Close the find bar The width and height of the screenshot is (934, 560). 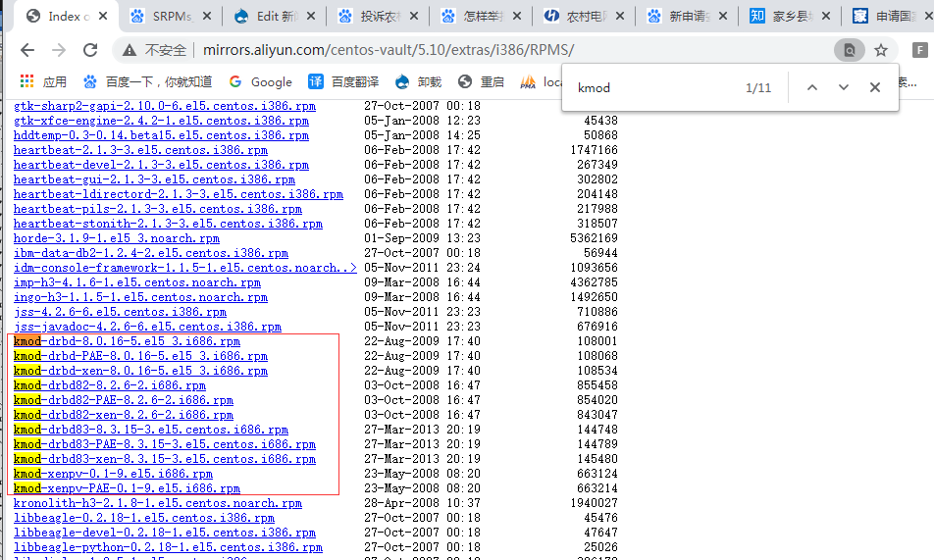click(875, 87)
